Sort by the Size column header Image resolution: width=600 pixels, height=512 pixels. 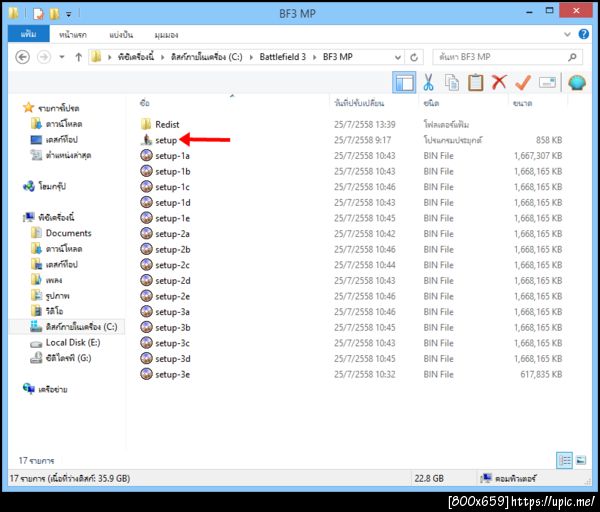tap(522, 103)
